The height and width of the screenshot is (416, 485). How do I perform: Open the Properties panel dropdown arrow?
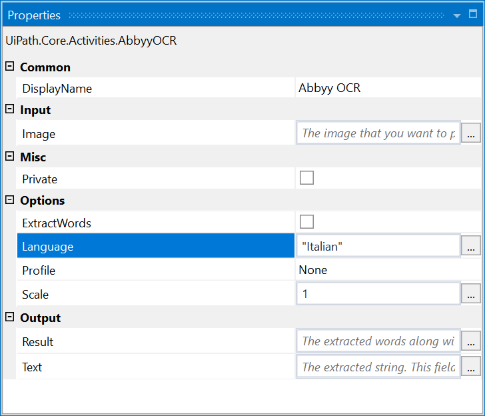point(457,15)
